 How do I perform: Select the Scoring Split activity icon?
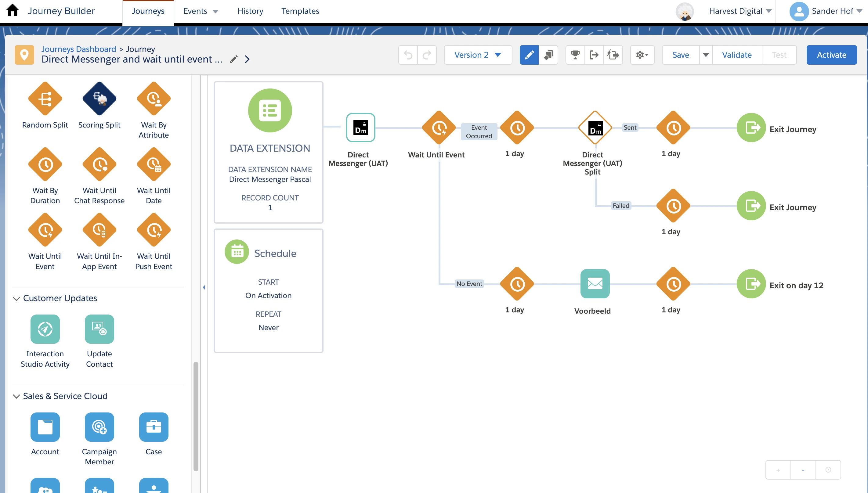point(99,98)
